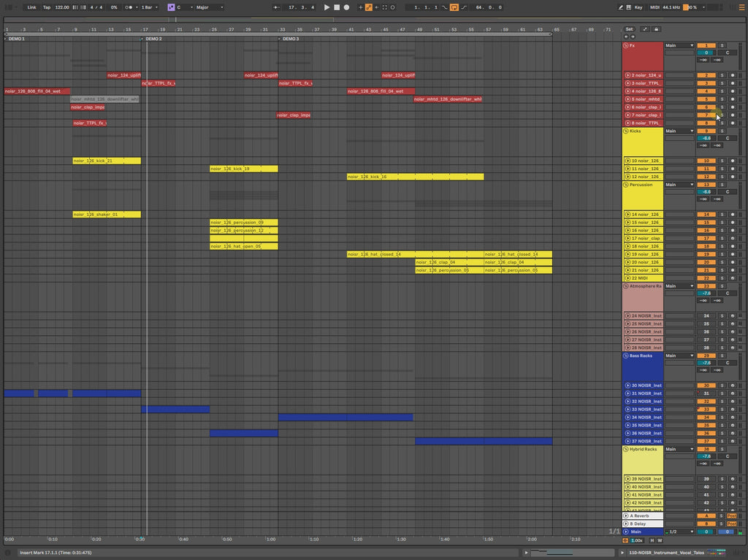Click the Set locator button
748x560 pixels.
[629, 29]
